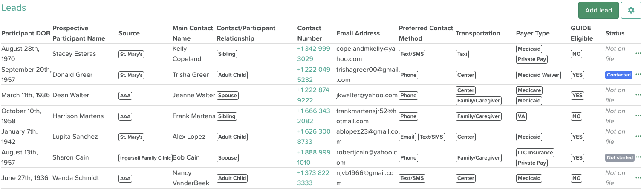644x192 pixels.
Task: Click the Ingersoll Family Clinic source tag
Action: [145, 157]
